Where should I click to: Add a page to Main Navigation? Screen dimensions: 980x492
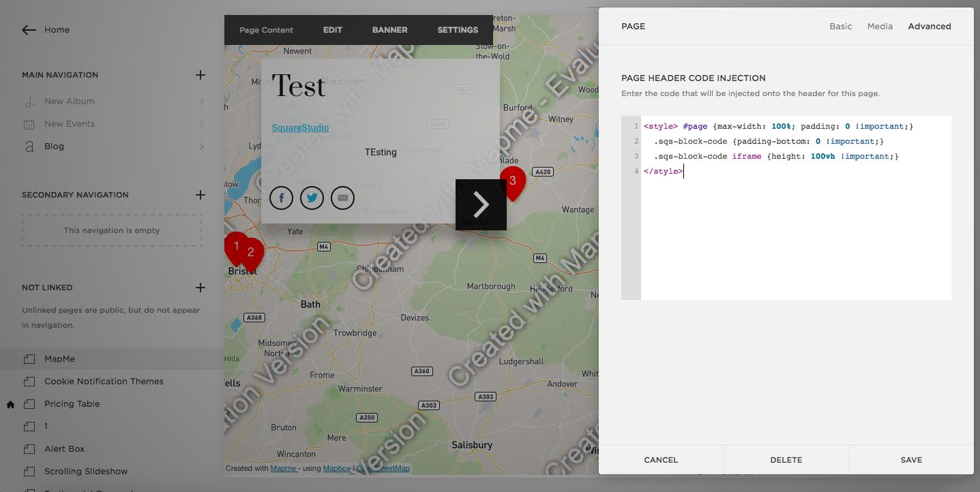click(201, 75)
